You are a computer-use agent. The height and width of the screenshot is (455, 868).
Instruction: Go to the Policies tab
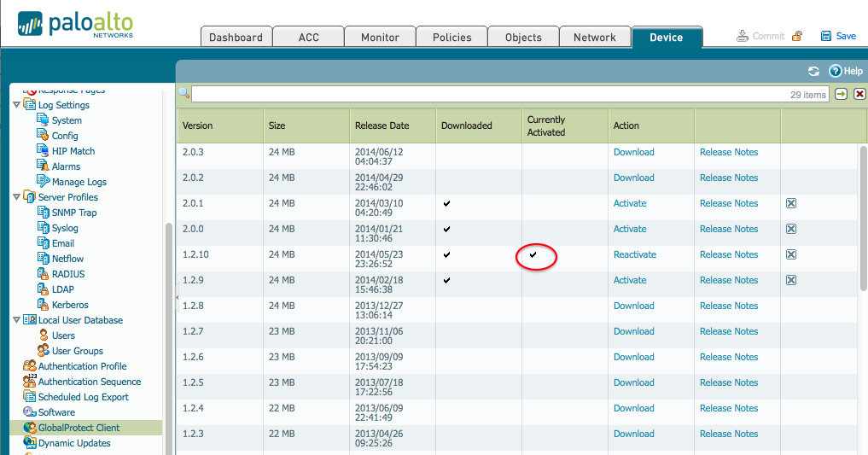click(x=451, y=37)
